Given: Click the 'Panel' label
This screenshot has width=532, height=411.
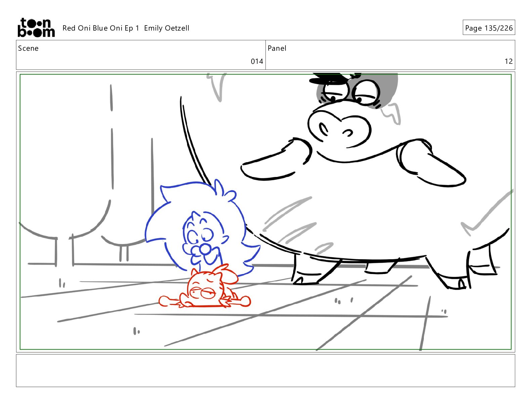Looking at the screenshot, I should click(277, 48).
